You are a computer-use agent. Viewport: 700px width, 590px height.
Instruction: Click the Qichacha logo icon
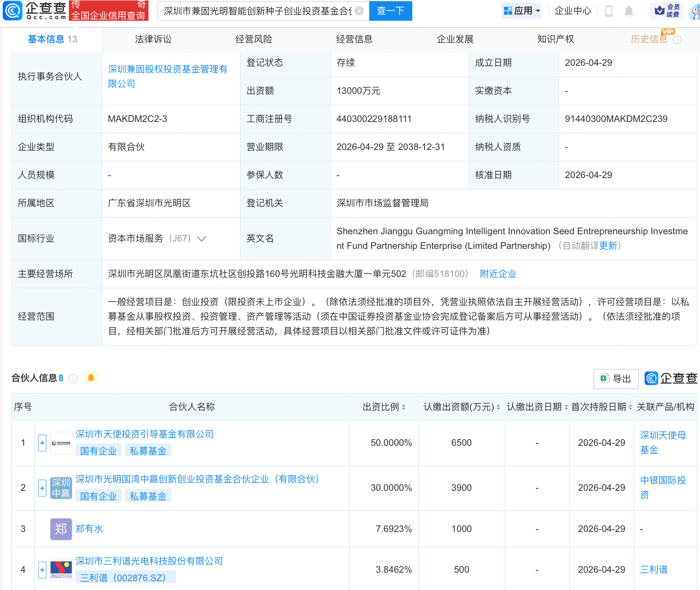click(x=13, y=10)
